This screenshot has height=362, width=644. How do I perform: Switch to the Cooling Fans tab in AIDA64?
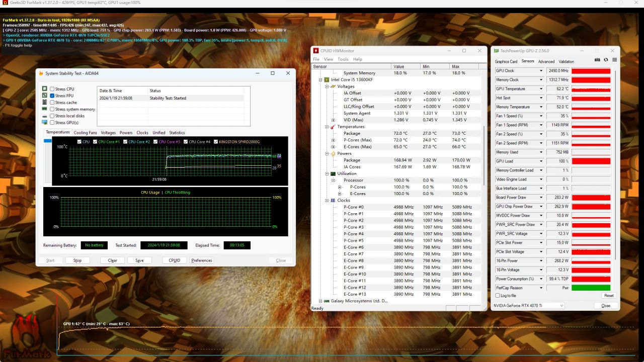point(86,133)
